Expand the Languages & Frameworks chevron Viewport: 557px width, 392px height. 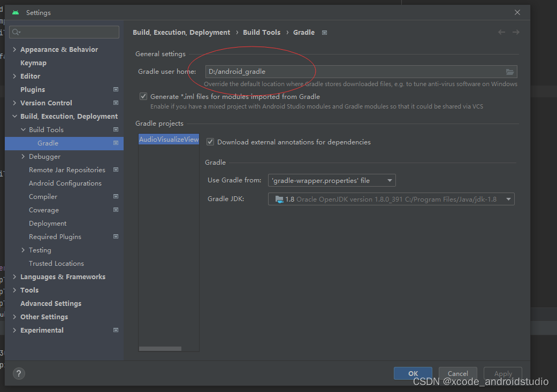14,276
